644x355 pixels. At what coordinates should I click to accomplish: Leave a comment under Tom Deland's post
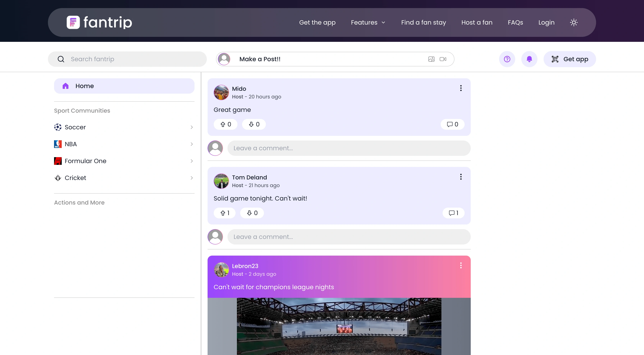coord(349,237)
